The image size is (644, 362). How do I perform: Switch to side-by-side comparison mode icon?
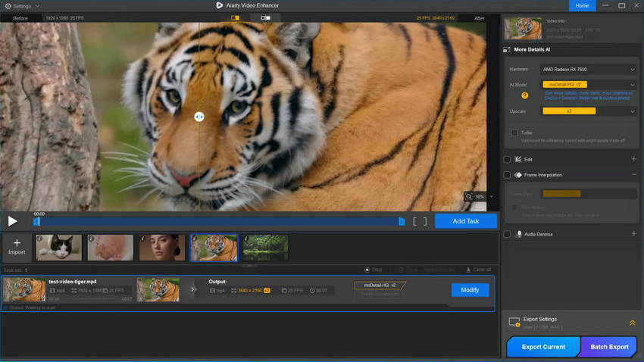266,18
